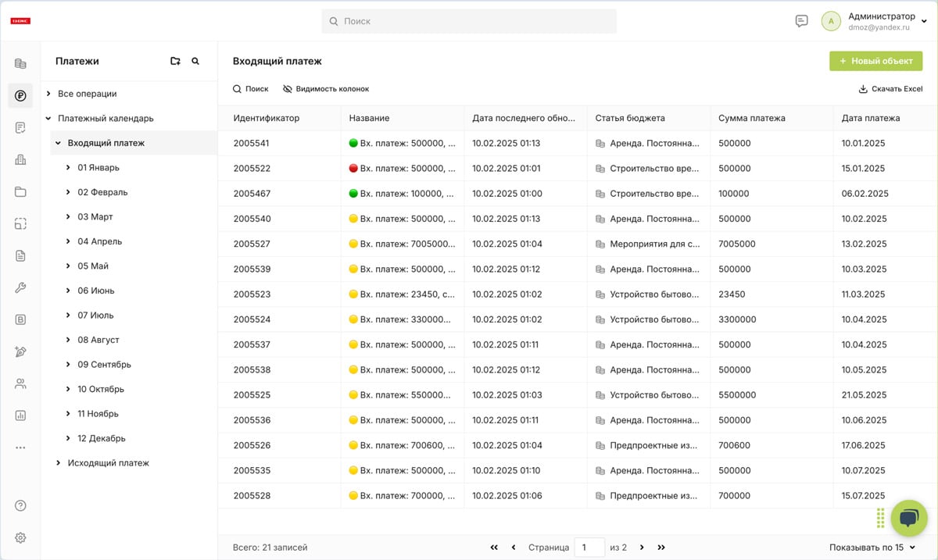
Task: Sort by Идентификатор column header
Action: pos(266,118)
